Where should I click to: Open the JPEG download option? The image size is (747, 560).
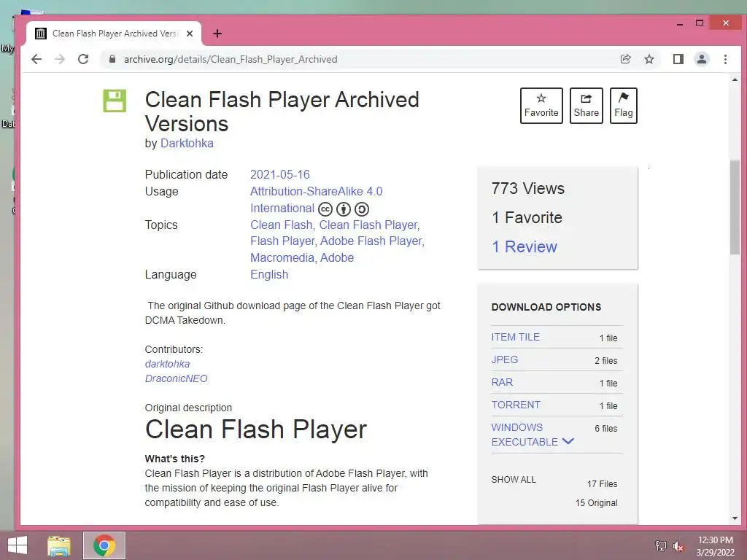pyautogui.click(x=505, y=359)
